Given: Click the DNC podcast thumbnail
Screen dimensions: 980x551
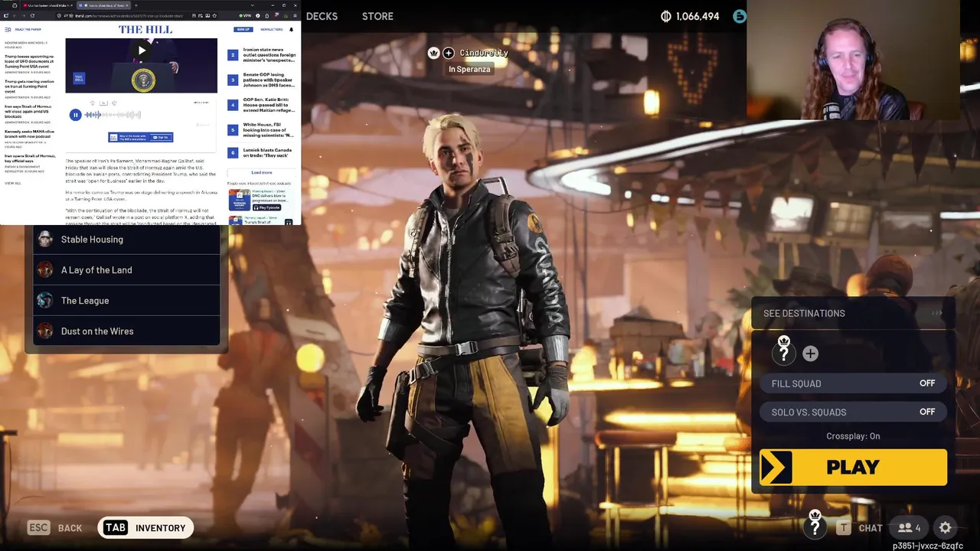Looking at the screenshot, I should 239,199.
